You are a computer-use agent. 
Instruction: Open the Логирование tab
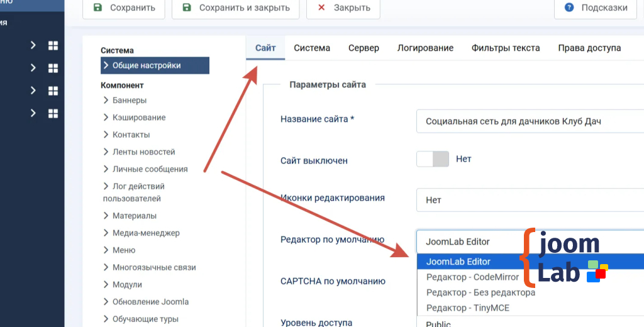coord(425,48)
